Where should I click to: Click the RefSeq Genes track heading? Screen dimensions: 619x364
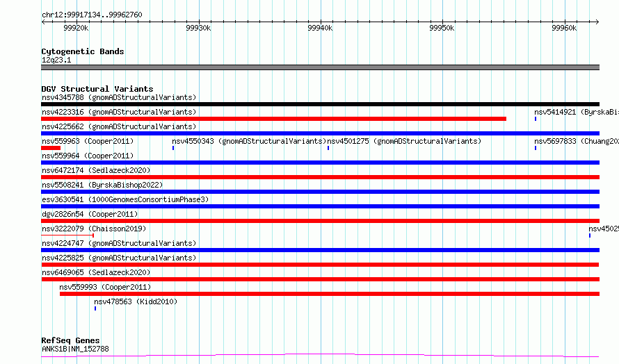(70, 340)
